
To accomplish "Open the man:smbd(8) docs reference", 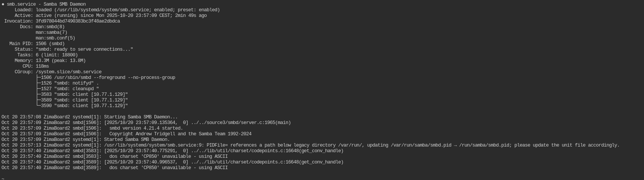I will (50, 27).
